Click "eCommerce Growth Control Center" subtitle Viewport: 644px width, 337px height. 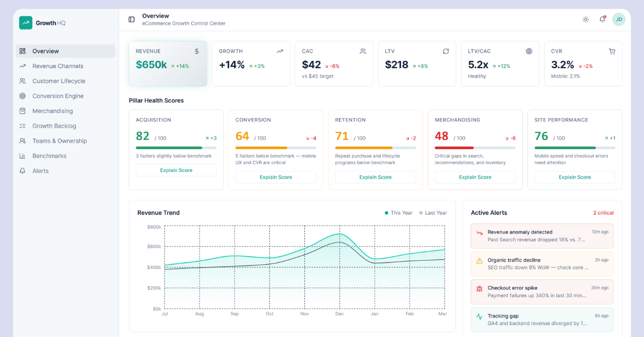pos(184,24)
